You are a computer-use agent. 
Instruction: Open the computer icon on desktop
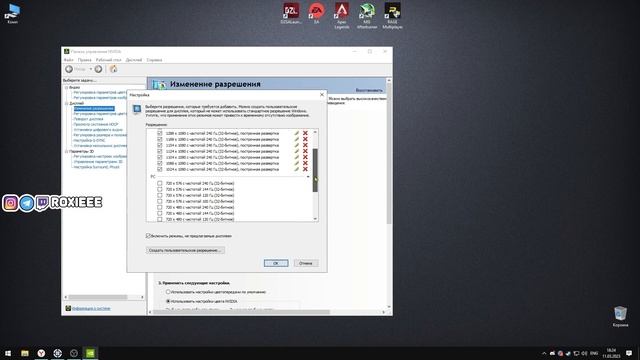pyautogui.click(x=13, y=13)
